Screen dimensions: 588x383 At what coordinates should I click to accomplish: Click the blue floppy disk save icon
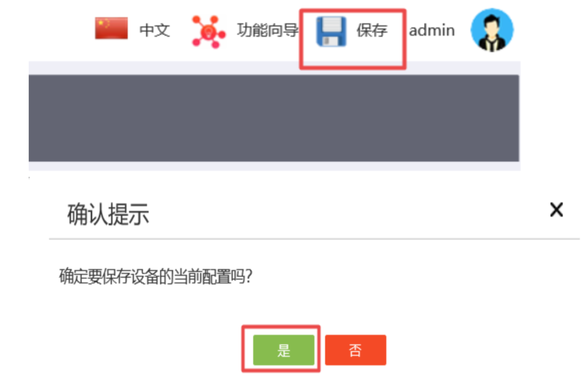pyautogui.click(x=331, y=31)
